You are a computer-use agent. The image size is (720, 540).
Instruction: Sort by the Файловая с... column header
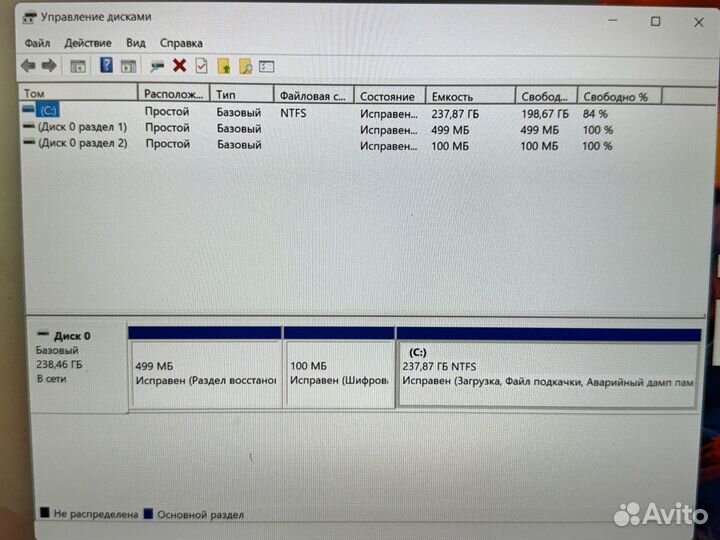(x=314, y=96)
